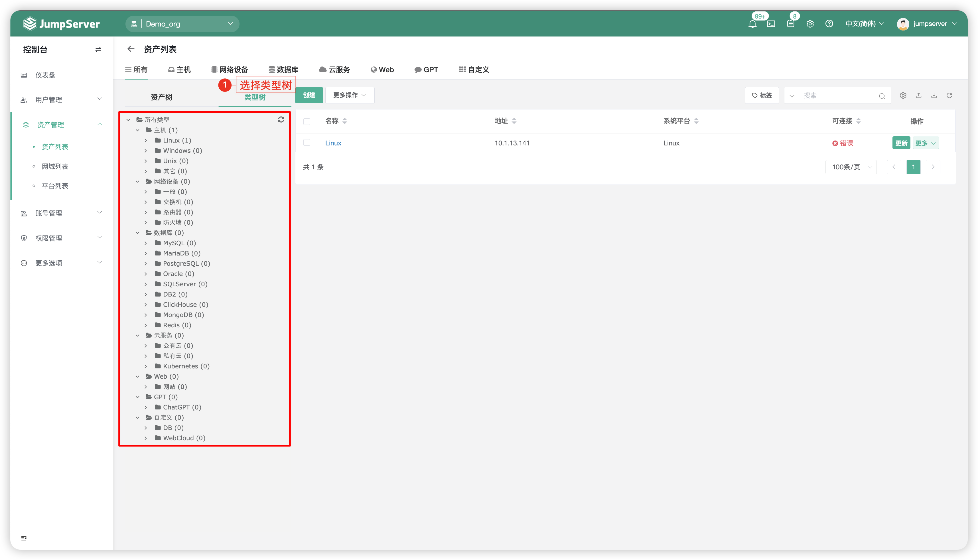The height and width of the screenshot is (560, 978).
Task: Go to next page arrow
Action: pos(933,167)
